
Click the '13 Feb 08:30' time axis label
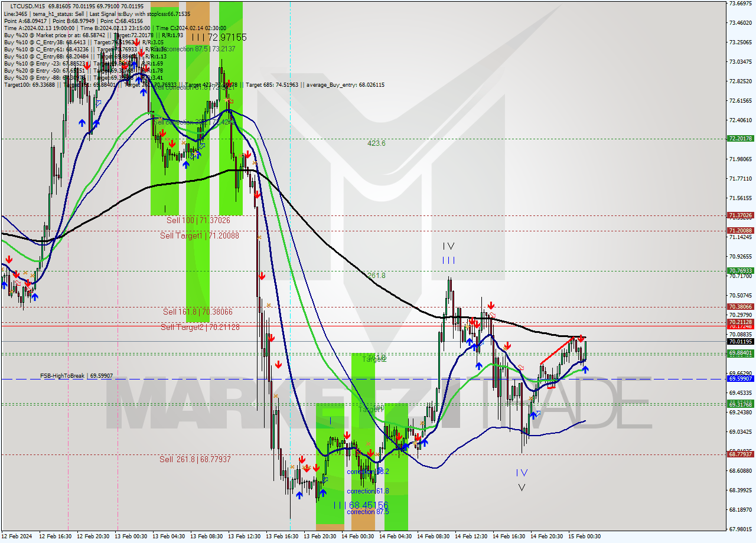pos(207,537)
